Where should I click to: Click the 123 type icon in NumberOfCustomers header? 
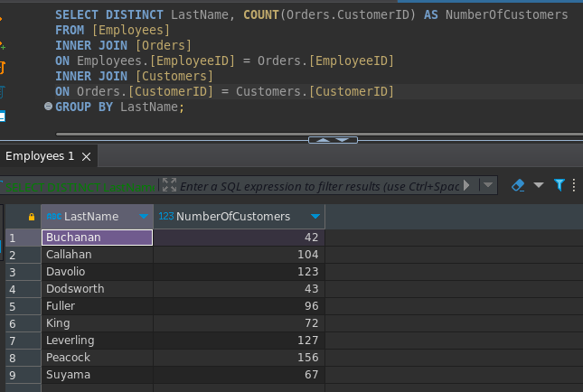[x=166, y=216]
